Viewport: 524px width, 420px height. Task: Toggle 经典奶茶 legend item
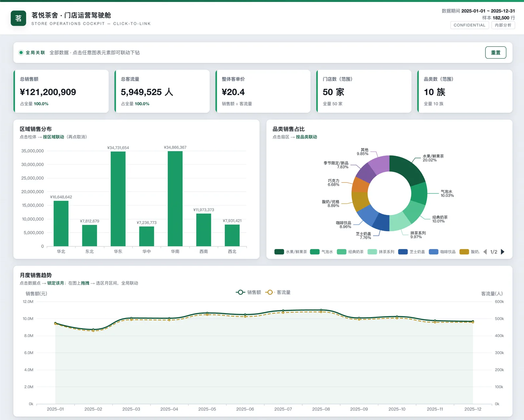350,252
